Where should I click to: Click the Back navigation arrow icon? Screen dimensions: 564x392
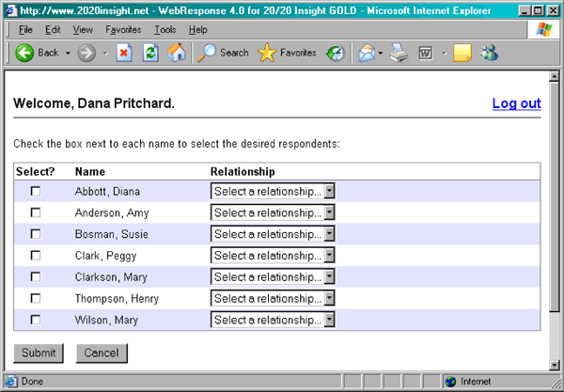25,53
